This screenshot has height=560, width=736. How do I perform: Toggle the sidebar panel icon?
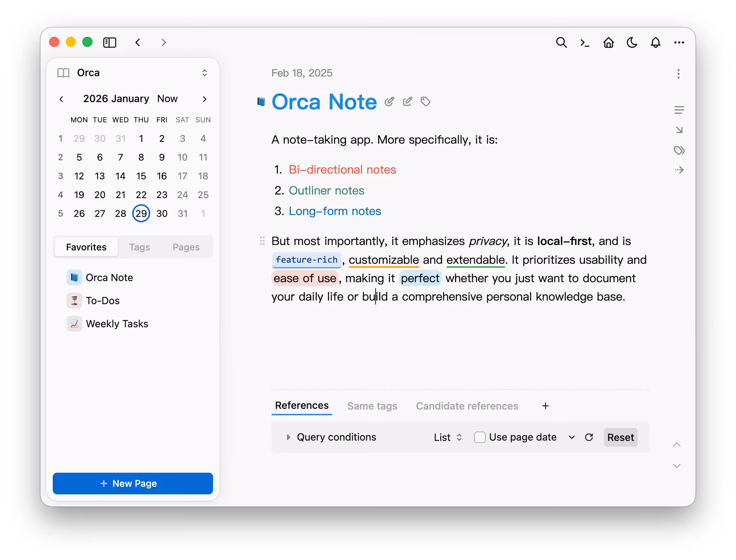[x=110, y=43]
